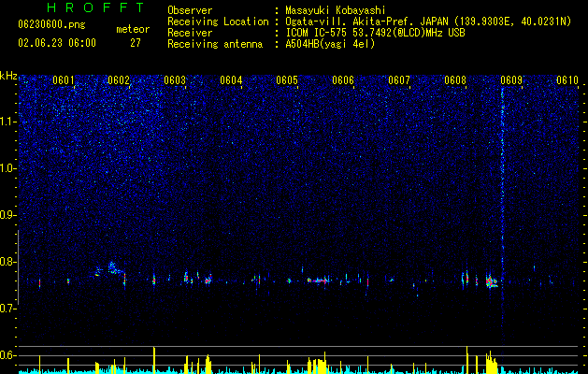The image size is (588, 374).
Task: Click the date stamp 02.06.23 06:00
Action: pos(57,43)
